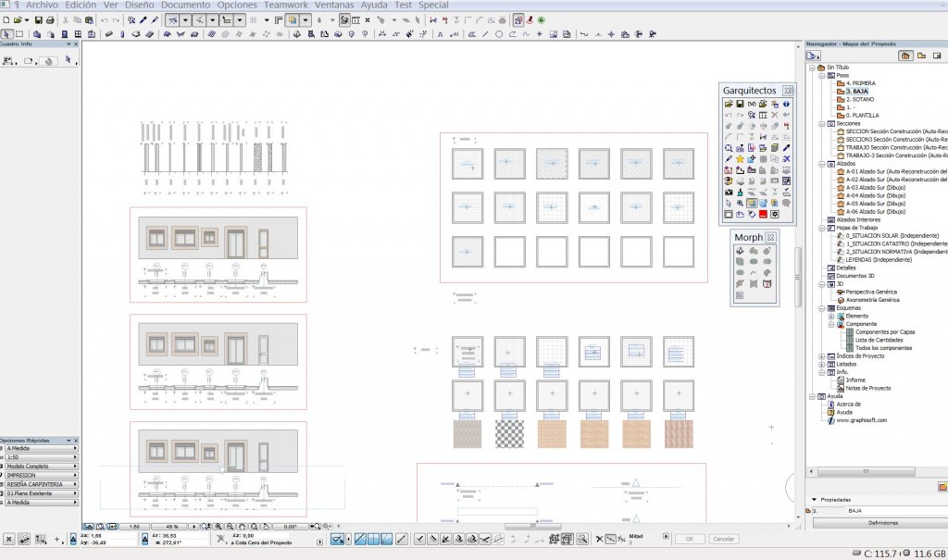The height and width of the screenshot is (560, 948).
Task: Click the Project Map icon atop the Navigator panel
Action: [x=905, y=56]
